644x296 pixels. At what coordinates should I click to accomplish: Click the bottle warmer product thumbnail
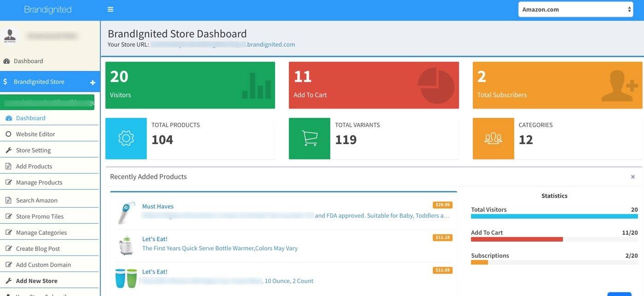click(126, 245)
